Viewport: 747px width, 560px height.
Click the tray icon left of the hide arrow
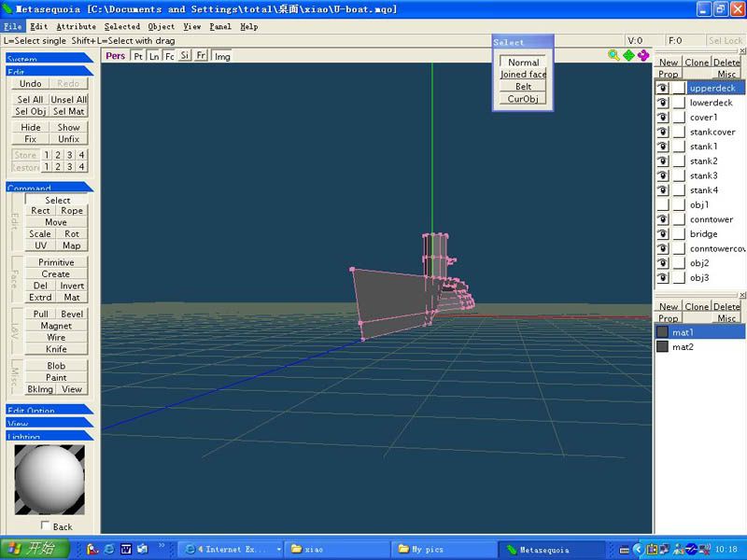click(x=625, y=550)
